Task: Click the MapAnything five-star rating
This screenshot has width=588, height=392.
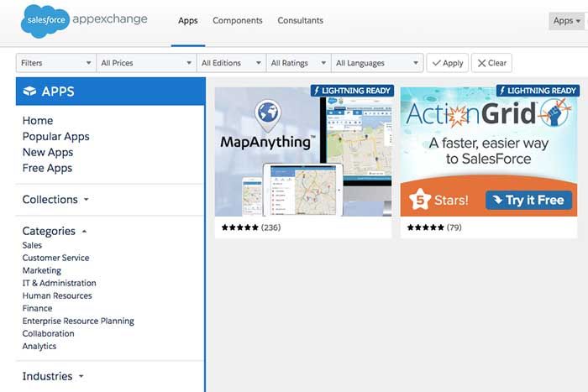Action: coord(240,227)
